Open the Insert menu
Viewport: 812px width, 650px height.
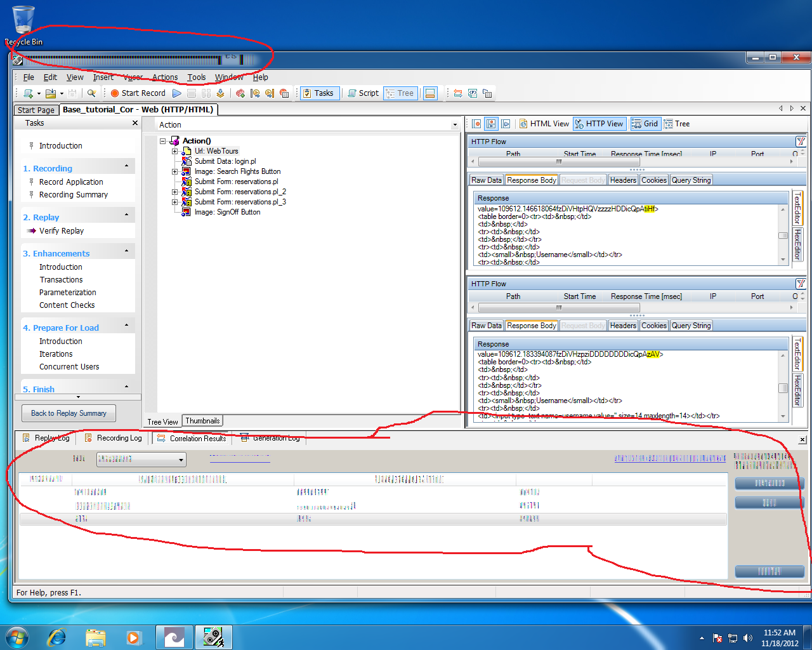tap(103, 77)
